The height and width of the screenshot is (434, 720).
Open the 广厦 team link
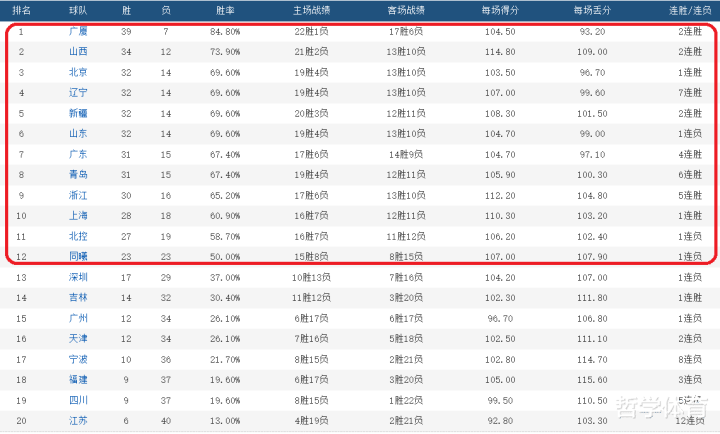(78, 32)
